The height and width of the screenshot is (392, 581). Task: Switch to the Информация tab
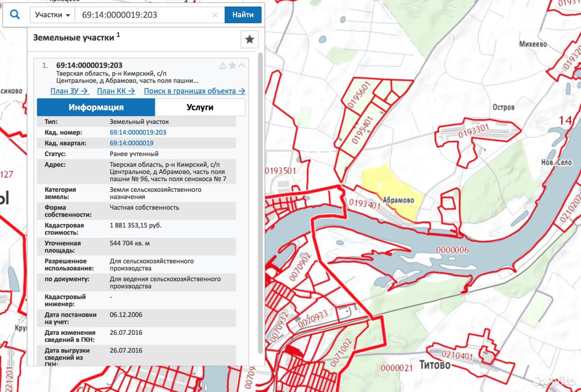click(96, 108)
